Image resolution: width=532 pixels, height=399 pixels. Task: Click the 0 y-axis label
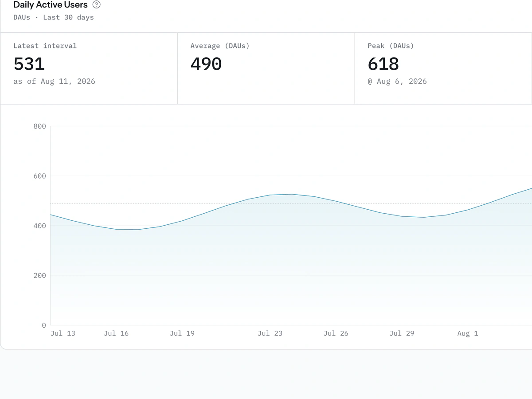coord(44,325)
